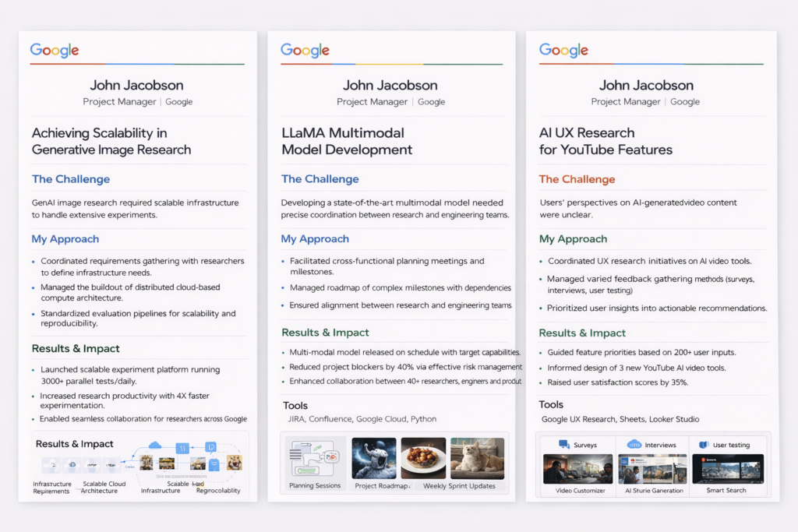Screen dimensions: 798x532
Task: Click 'Google UX Research, Sheets, Looker Studio' text
Action: pos(620,419)
